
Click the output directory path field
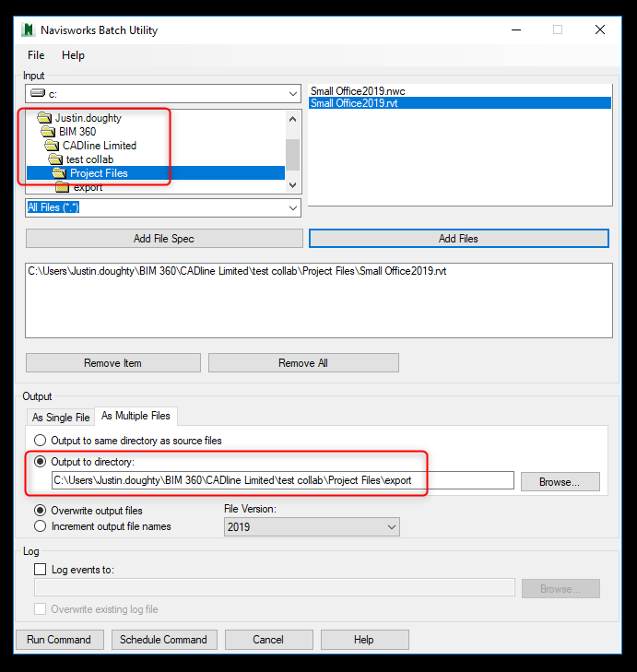[x=283, y=480]
